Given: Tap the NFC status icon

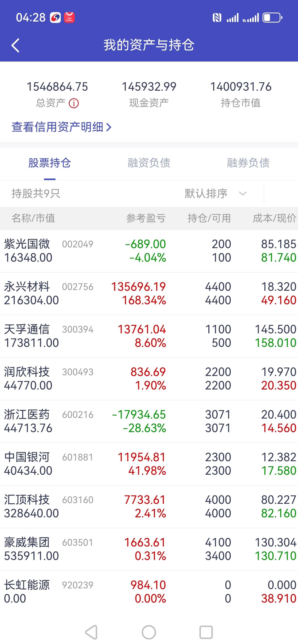Looking at the screenshot, I should [x=217, y=18].
